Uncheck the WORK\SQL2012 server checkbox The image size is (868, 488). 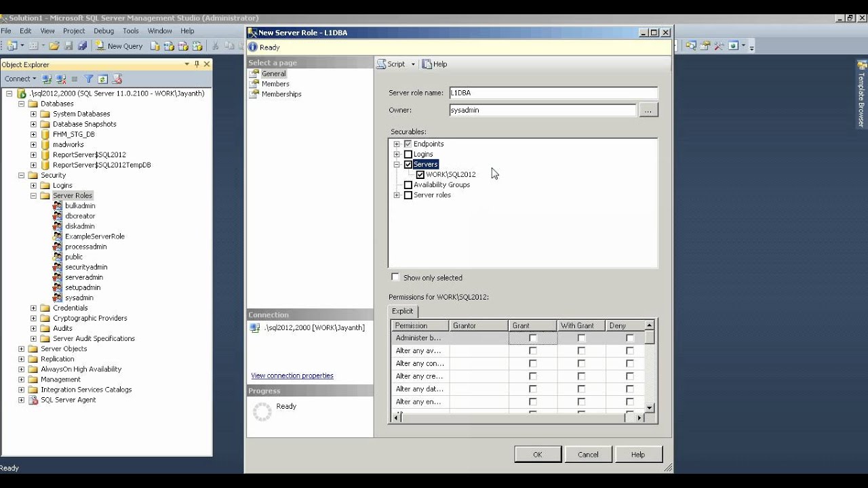[x=420, y=174]
